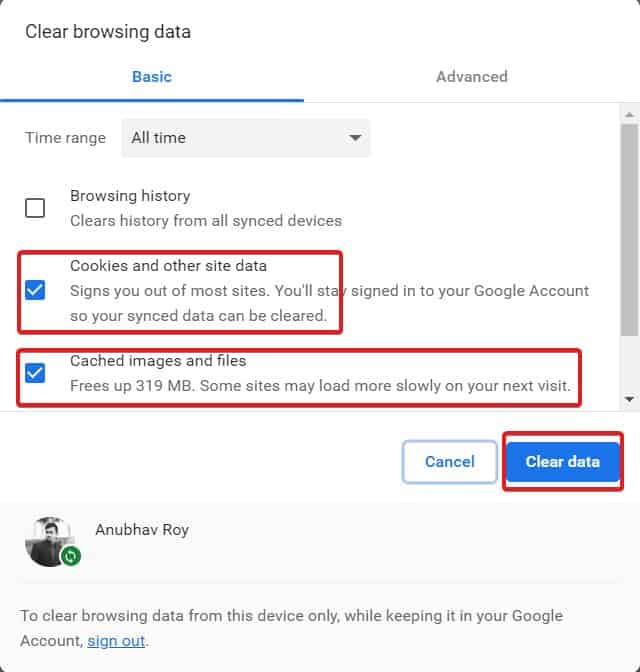640x672 pixels.
Task: Click the 'Cookies and other site data' label
Action: click(168, 266)
